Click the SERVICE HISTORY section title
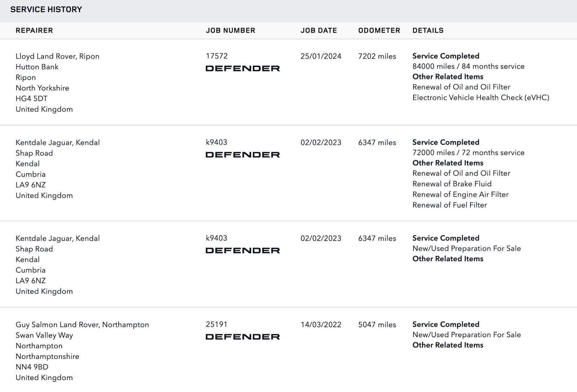The width and height of the screenshot is (577, 392). point(46,10)
